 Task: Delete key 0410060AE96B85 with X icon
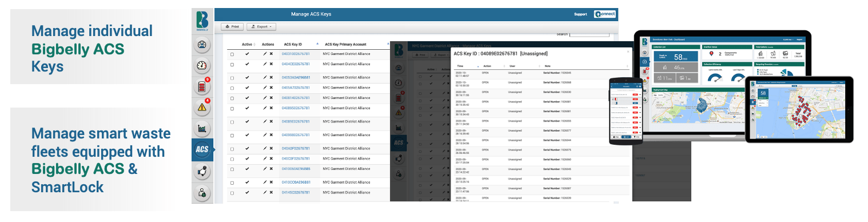pyautogui.click(x=271, y=169)
